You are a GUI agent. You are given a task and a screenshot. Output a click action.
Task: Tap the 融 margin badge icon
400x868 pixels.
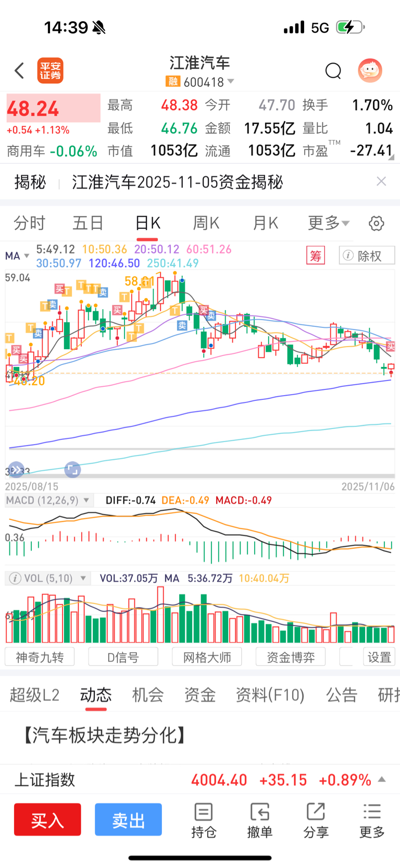point(172,82)
